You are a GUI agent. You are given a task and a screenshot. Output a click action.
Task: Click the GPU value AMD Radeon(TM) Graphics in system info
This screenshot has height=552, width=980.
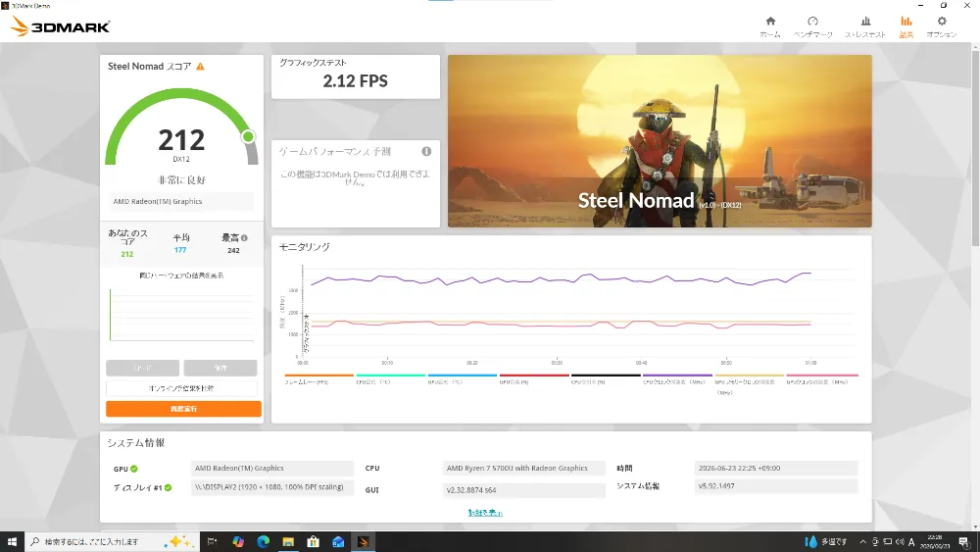[x=271, y=469]
